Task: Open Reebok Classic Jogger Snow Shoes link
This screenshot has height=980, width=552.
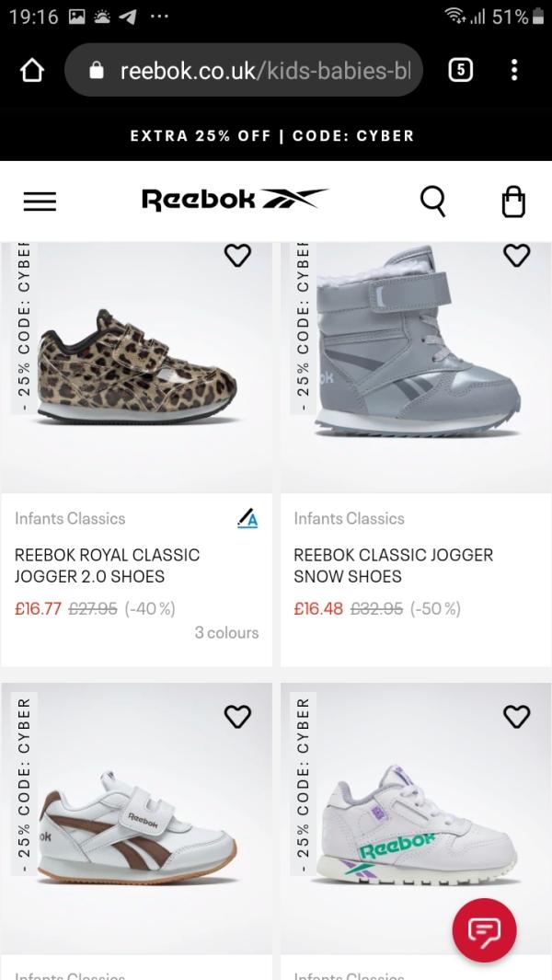Action: [393, 565]
